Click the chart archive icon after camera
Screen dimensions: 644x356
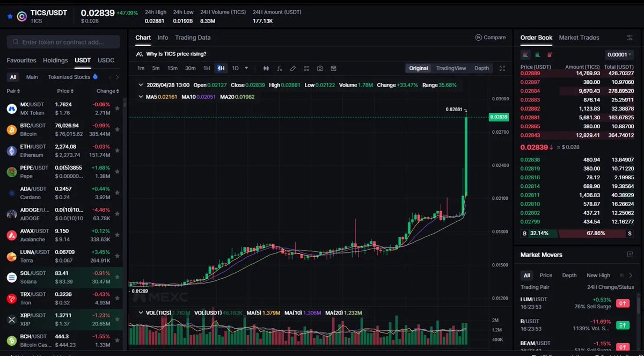click(x=333, y=68)
